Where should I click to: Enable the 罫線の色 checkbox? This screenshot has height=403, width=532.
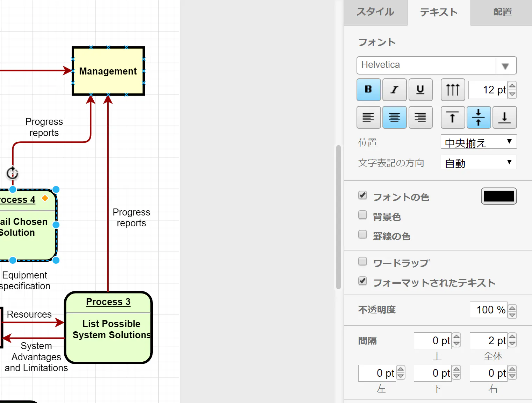click(363, 234)
